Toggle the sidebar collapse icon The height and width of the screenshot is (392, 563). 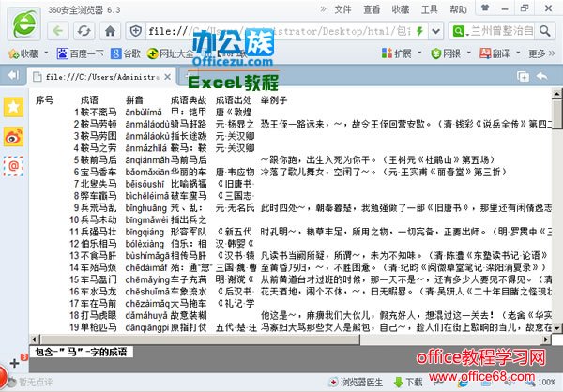[13, 75]
